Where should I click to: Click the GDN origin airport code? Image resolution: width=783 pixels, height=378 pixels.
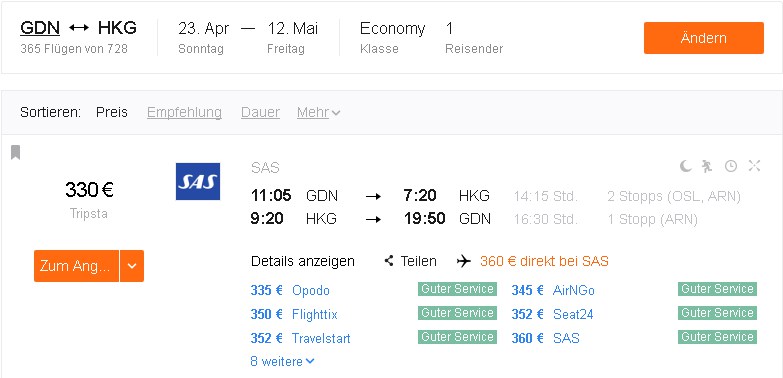[40, 28]
